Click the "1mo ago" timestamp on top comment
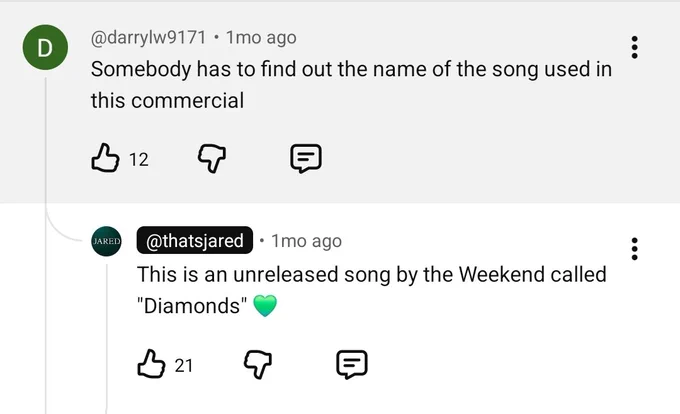The height and width of the screenshot is (414, 680). point(261,38)
